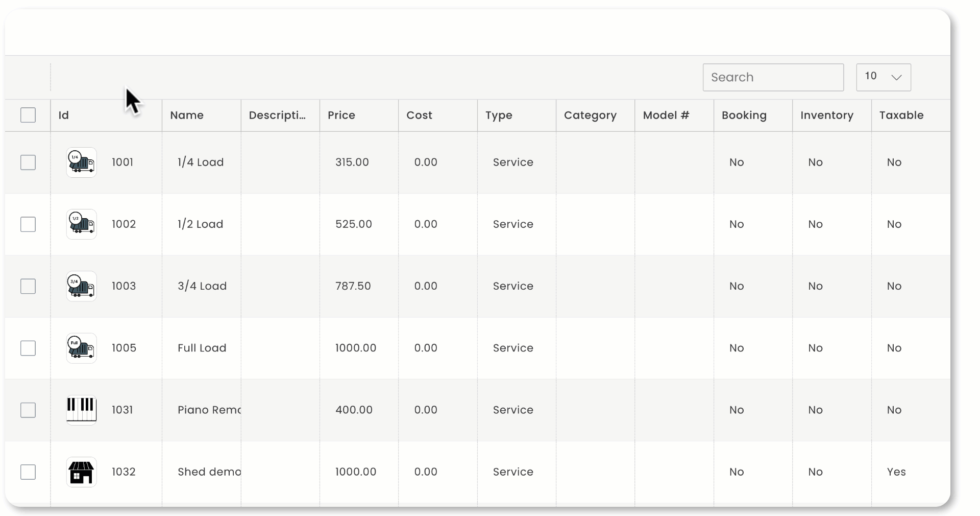Viewport: 980px width, 516px height.
Task: Check the checkbox for item 1032
Action: (28, 472)
